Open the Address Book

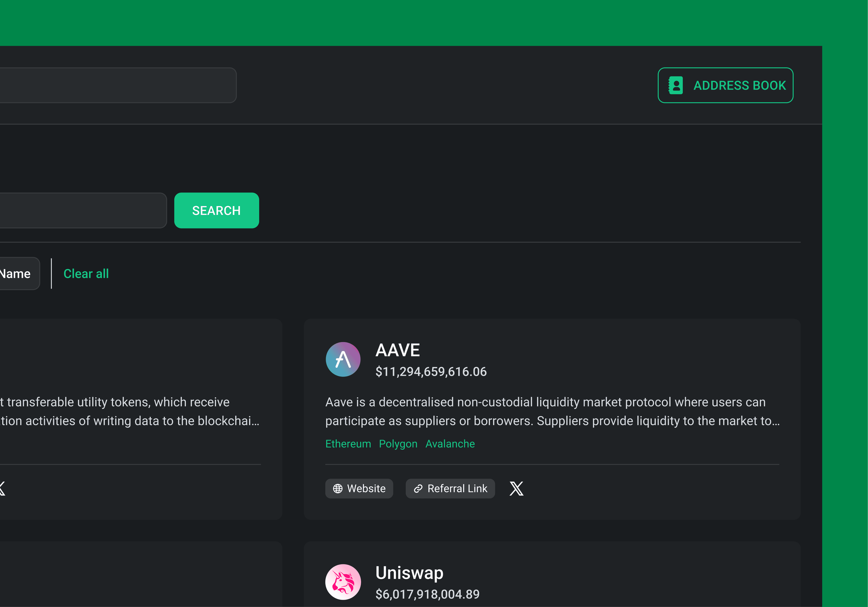725,85
